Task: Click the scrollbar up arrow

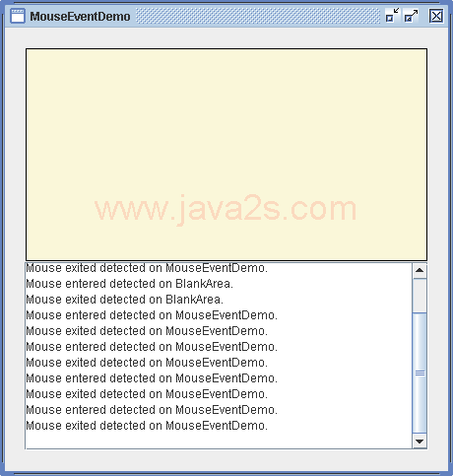Action: pyautogui.click(x=420, y=270)
